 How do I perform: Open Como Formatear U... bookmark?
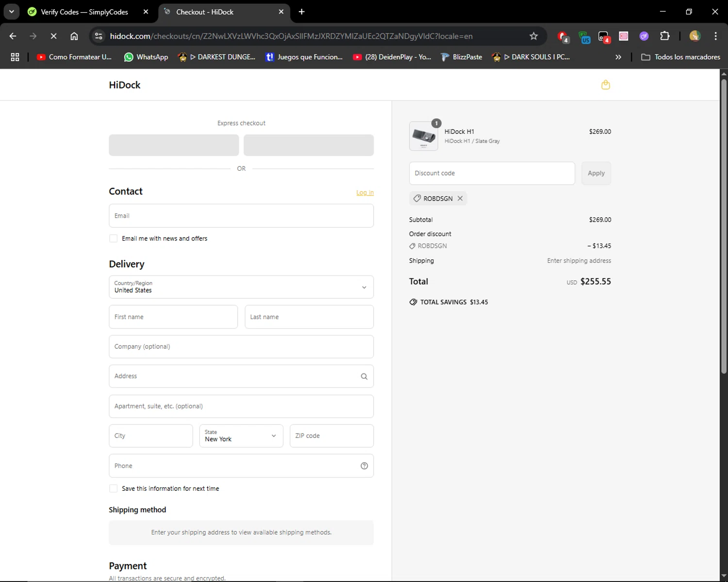pyautogui.click(x=75, y=57)
